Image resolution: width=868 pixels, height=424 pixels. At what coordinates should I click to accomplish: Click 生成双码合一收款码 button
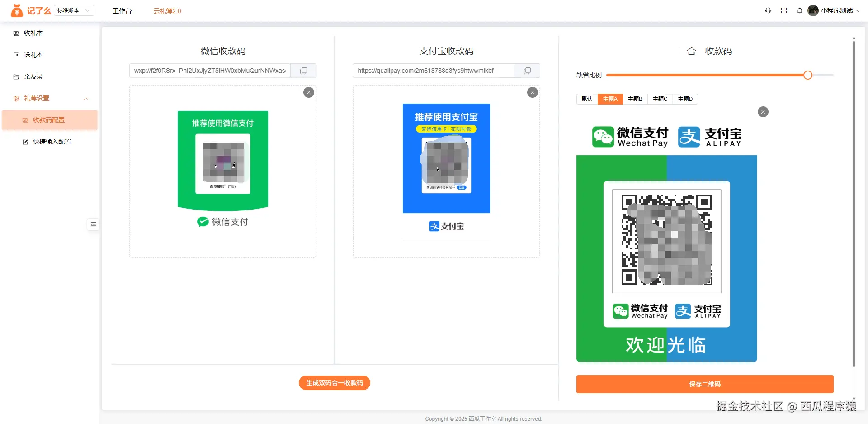click(335, 383)
